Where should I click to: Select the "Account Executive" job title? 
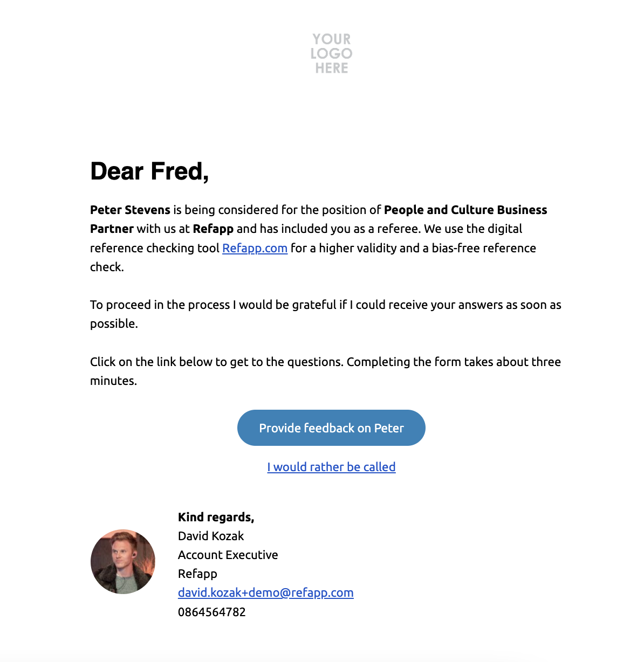[228, 555]
